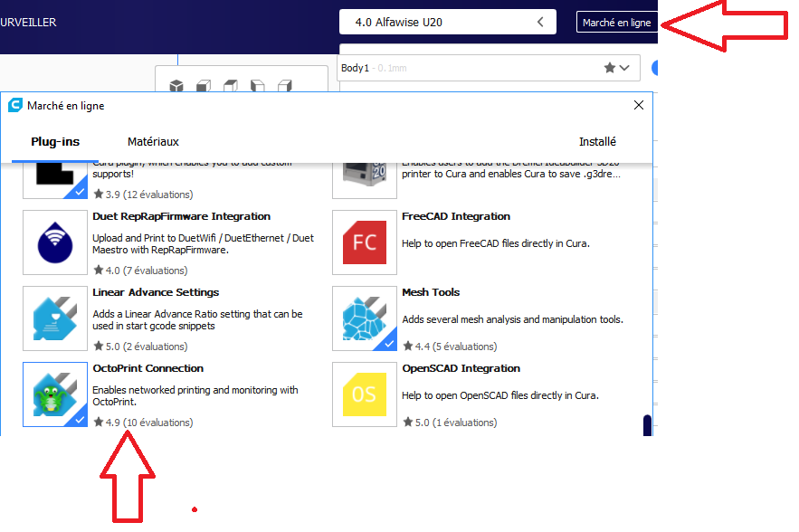This screenshot has width=799, height=532.
Task: Click the red FC FreeCAD icon
Action: [365, 242]
